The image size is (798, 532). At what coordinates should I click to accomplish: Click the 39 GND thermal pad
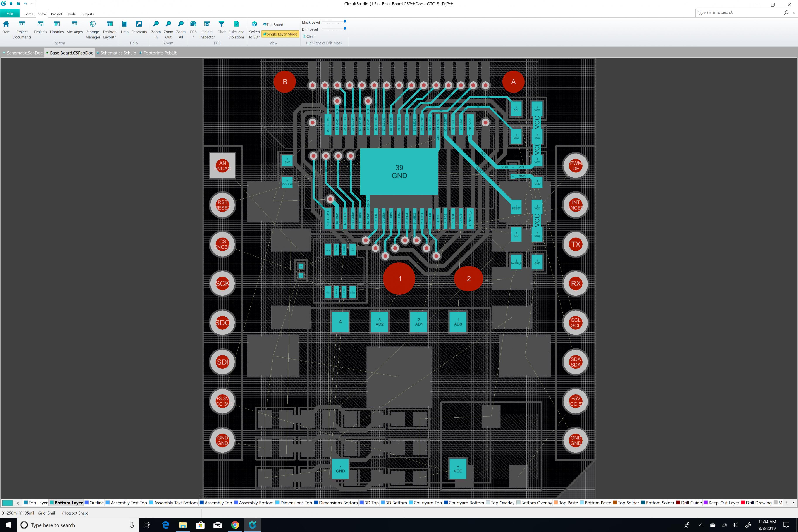(399, 172)
